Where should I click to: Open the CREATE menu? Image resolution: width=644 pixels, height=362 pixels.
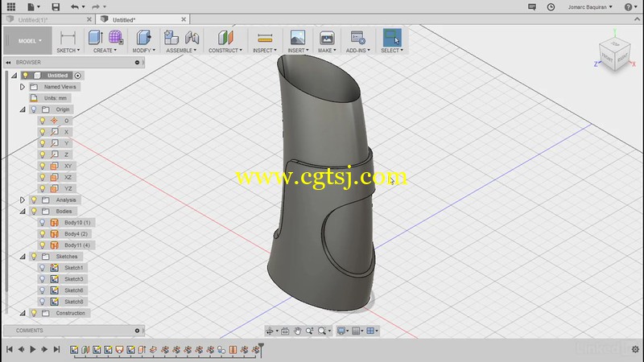105,51
